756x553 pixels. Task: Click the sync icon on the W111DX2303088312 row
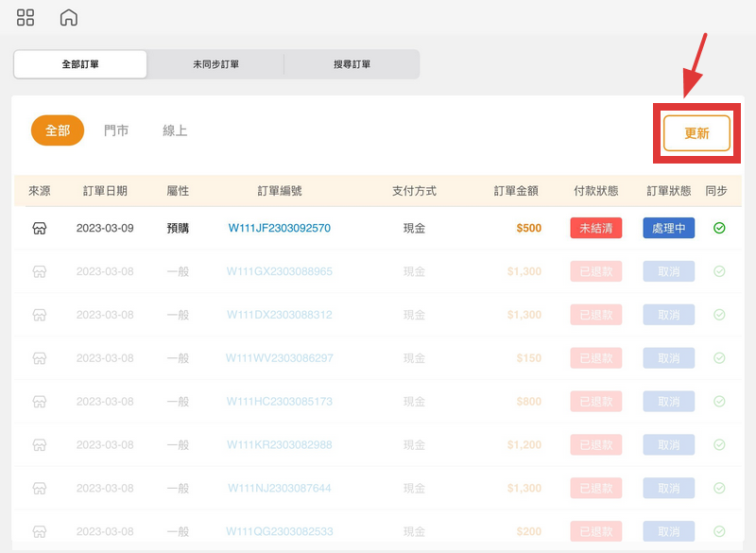pos(719,315)
